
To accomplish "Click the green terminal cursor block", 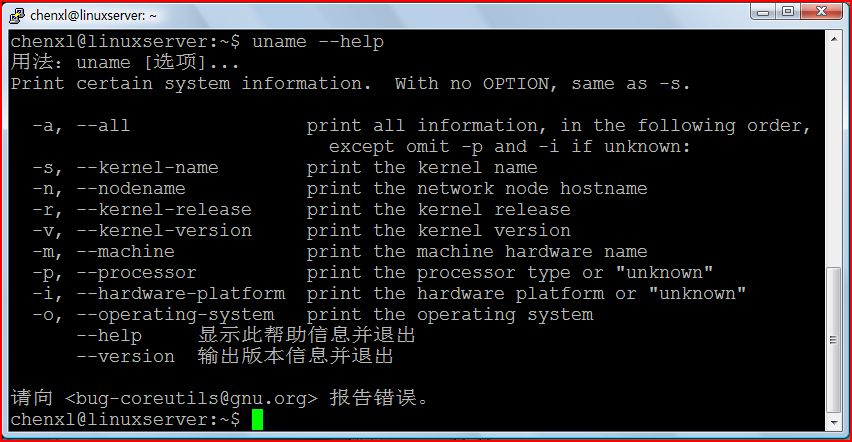I will 257,419.
